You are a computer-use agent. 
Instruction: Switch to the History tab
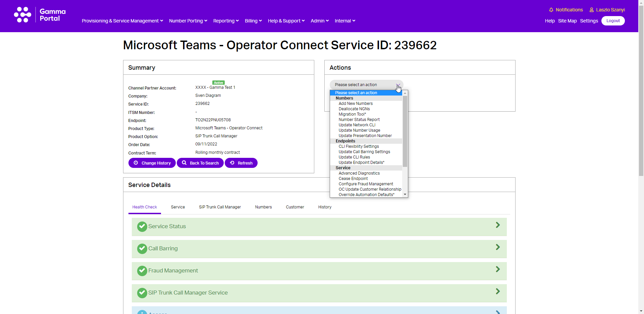(x=325, y=207)
